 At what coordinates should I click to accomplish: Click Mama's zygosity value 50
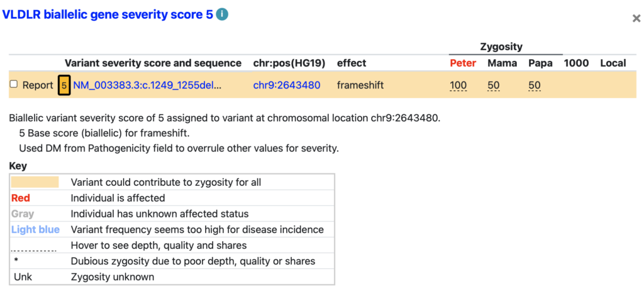[493, 85]
